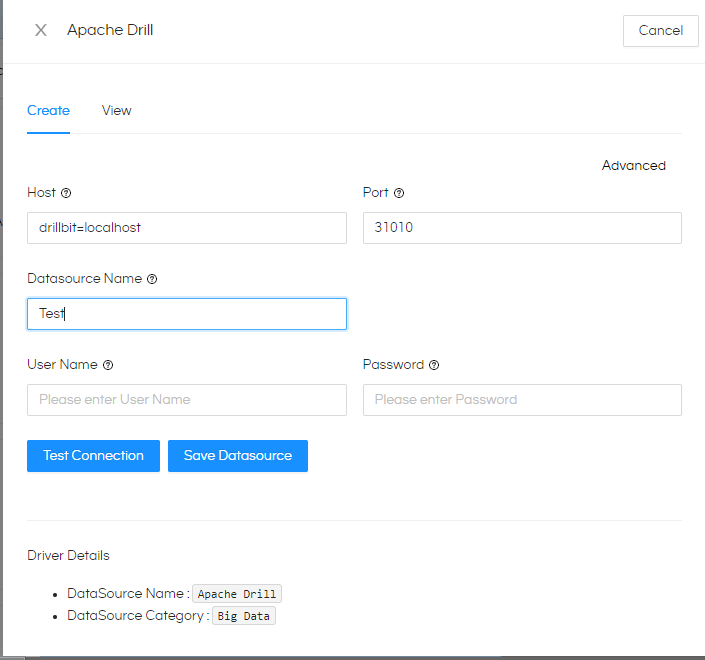Open the Advanced settings link
The image size is (705, 660).
[634, 165]
